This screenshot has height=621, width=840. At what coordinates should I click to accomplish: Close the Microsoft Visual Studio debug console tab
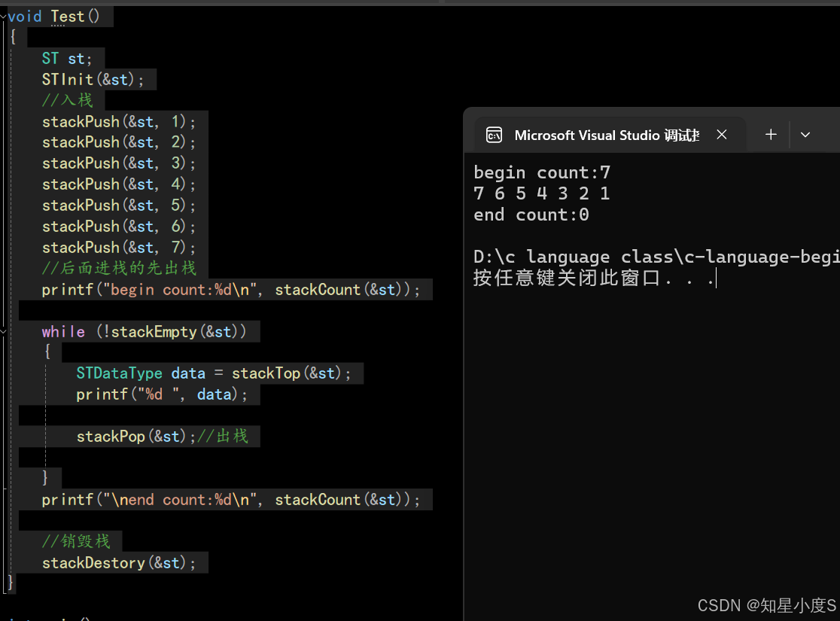tap(722, 135)
